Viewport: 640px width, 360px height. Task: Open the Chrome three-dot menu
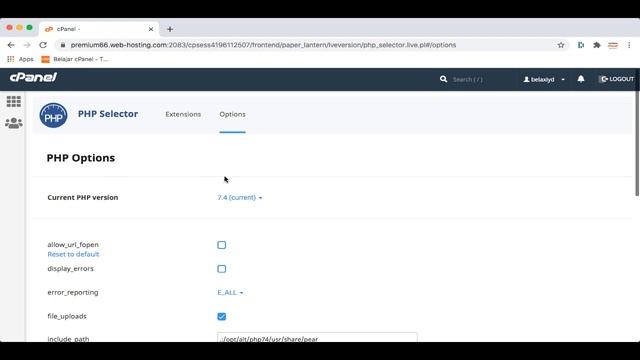[x=629, y=45]
